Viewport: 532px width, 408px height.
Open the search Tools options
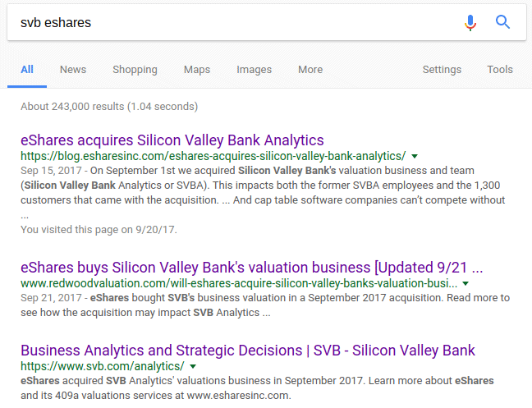coord(500,70)
